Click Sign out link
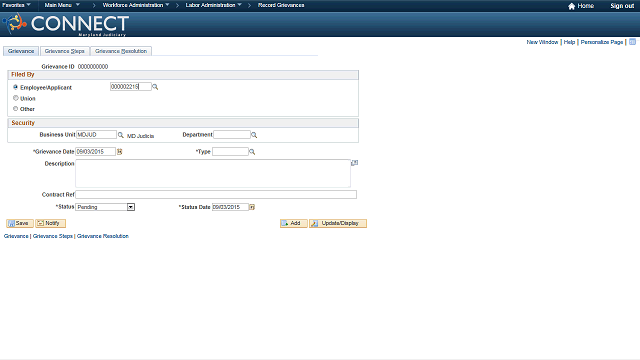 click(x=622, y=6)
